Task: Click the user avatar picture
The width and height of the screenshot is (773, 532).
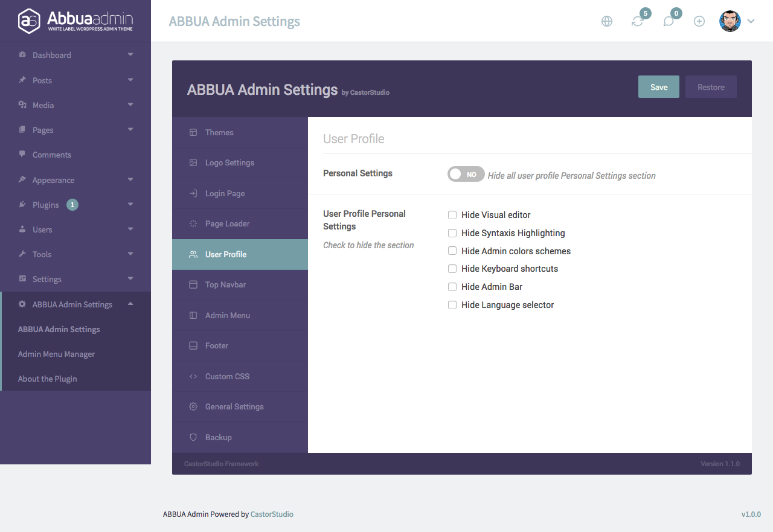Action: pos(730,21)
